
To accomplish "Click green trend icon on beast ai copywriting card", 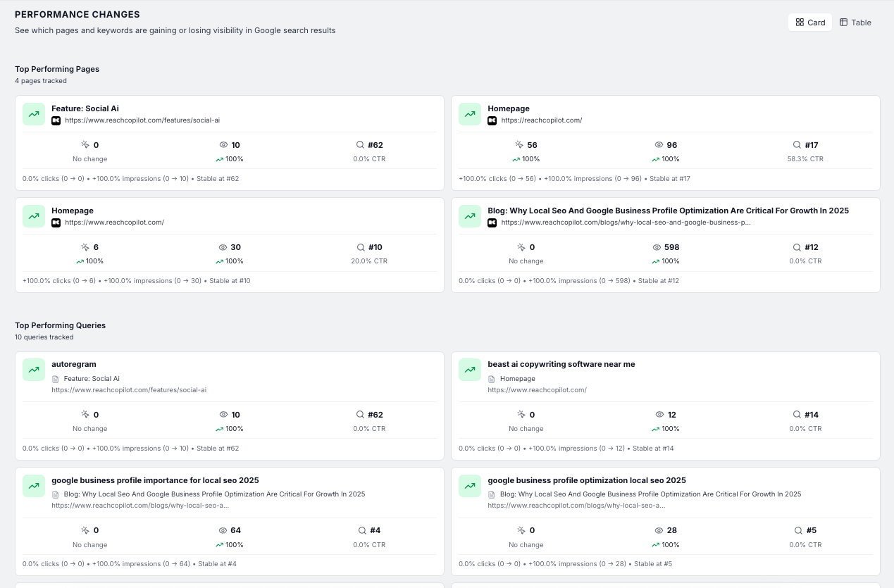I will tap(469, 369).
